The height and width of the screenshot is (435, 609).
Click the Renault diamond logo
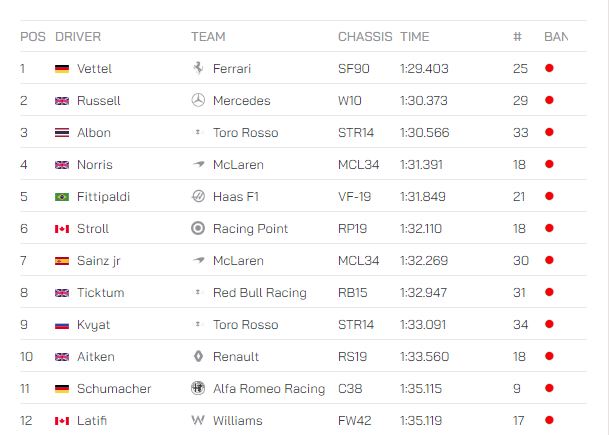(198, 356)
